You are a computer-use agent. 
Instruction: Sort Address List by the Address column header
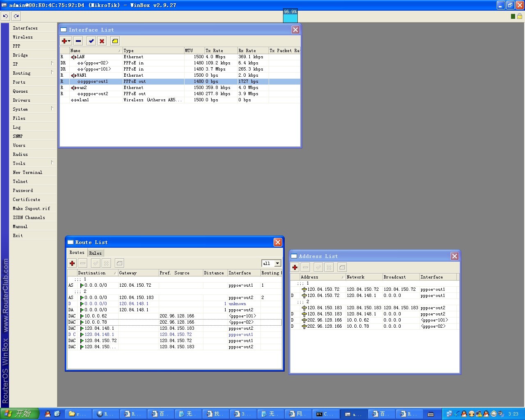click(x=322, y=277)
